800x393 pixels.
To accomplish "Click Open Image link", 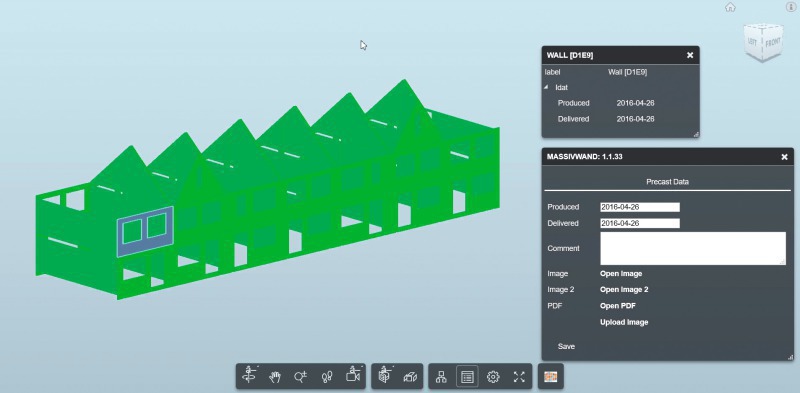I will 621,274.
